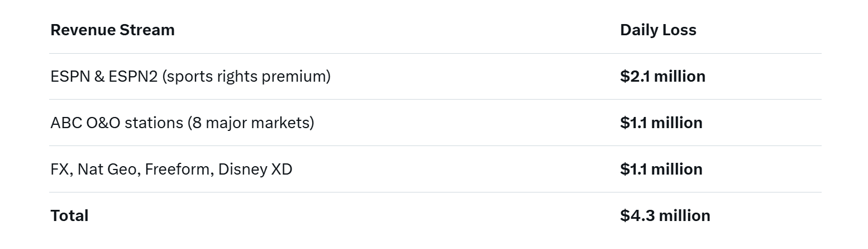Click $1.1 million in the FX row
The image size is (868, 249).
pyautogui.click(x=661, y=169)
